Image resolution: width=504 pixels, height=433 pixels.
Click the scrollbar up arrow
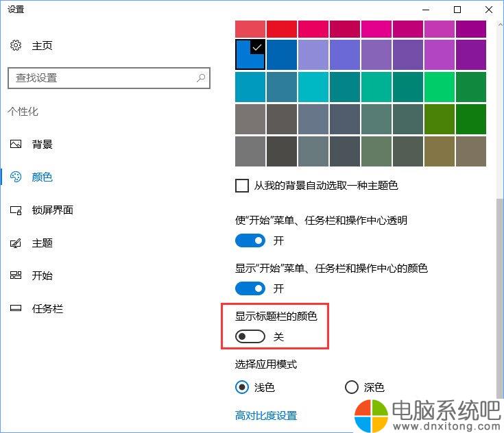point(500,25)
